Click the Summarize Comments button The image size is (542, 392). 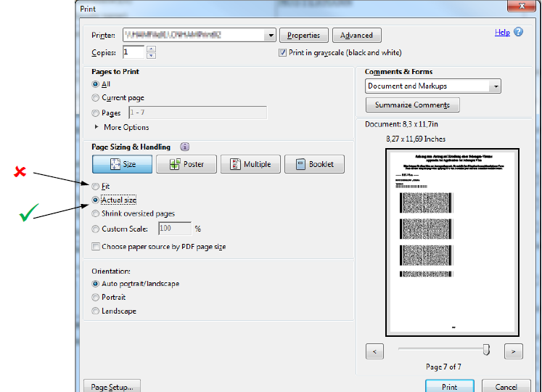coord(412,105)
